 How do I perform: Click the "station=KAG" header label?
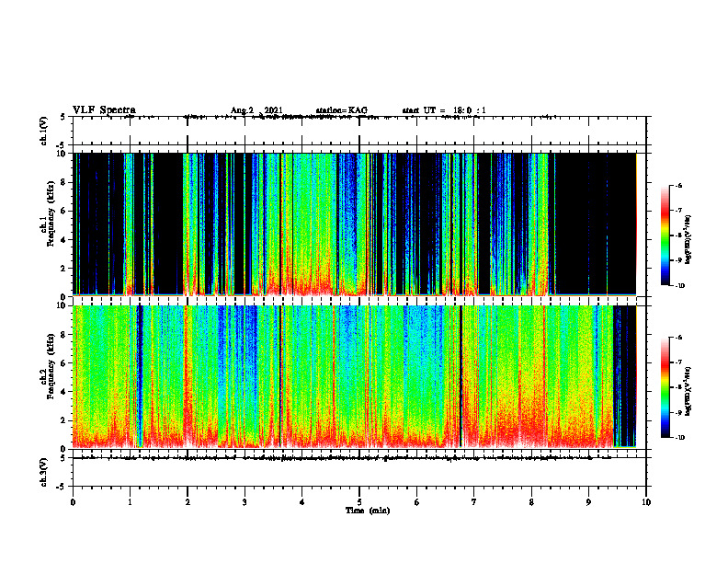point(342,110)
